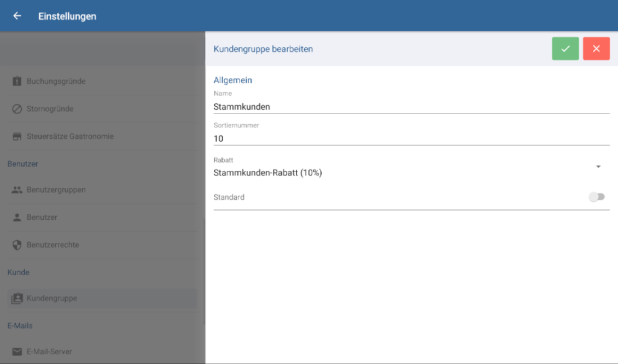Select the Benutzer person icon
The height and width of the screenshot is (364, 618).
pyautogui.click(x=17, y=217)
